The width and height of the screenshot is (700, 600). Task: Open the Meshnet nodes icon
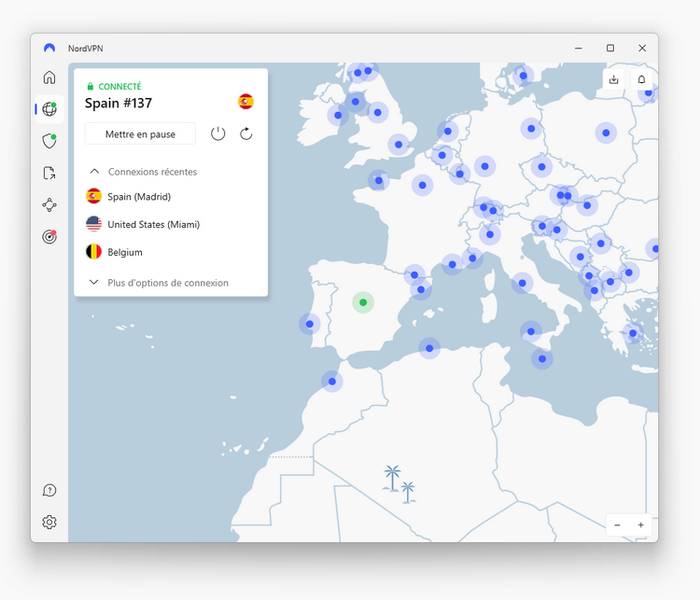[x=49, y=205]
